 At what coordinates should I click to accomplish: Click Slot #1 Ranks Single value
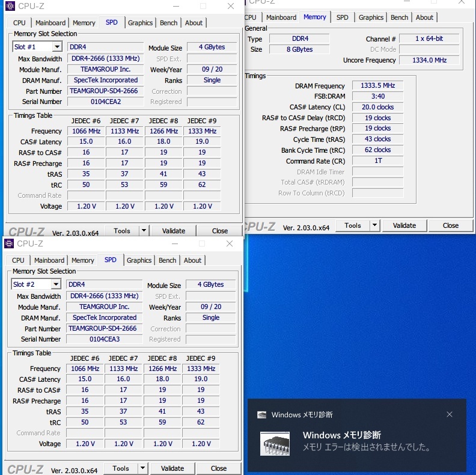[212, 80]
